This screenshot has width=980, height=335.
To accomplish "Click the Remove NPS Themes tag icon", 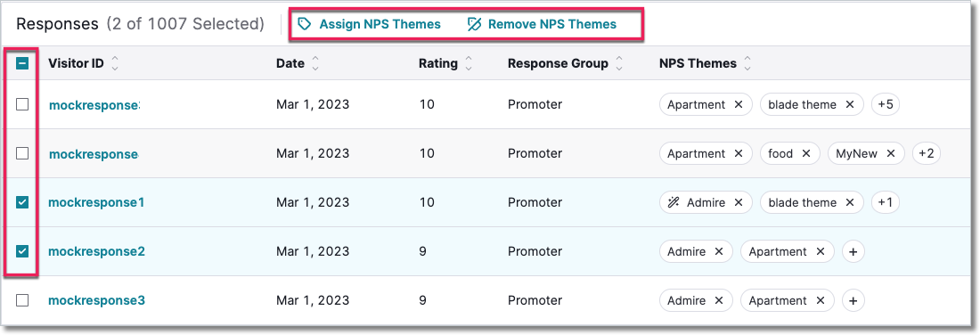I will coord(474,24).
